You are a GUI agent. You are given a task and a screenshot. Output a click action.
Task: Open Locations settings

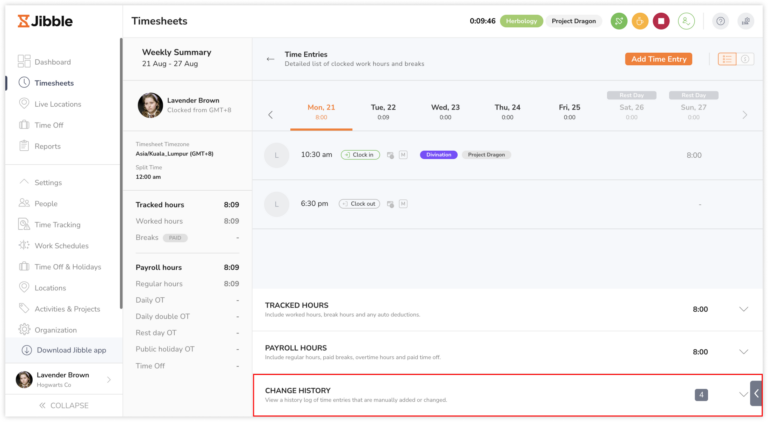(x=50, y=287)
